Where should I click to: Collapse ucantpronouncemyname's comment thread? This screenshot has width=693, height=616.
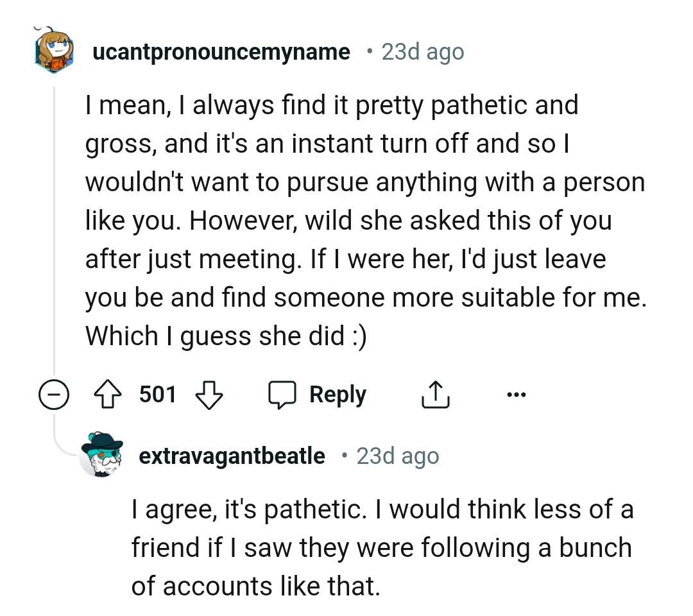click(x=54, y=394)
